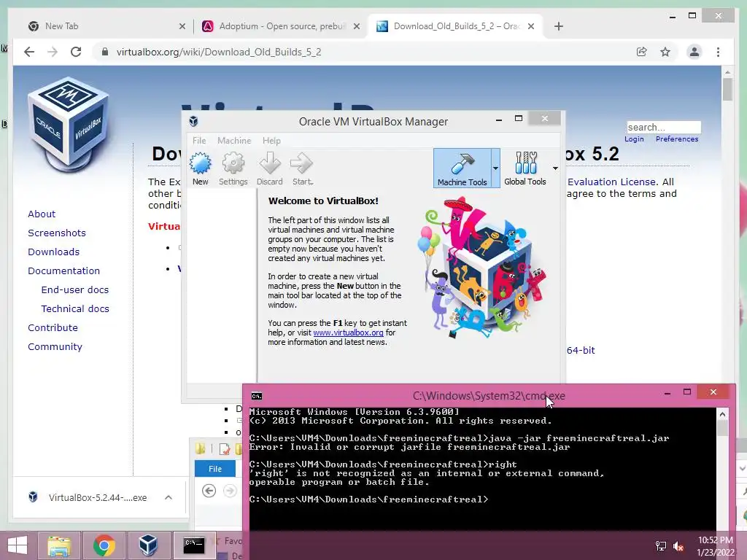This screenshot has height=560, width=747.
Task: Click the Discard arrow icon
Action: click(x=270, y=168)
